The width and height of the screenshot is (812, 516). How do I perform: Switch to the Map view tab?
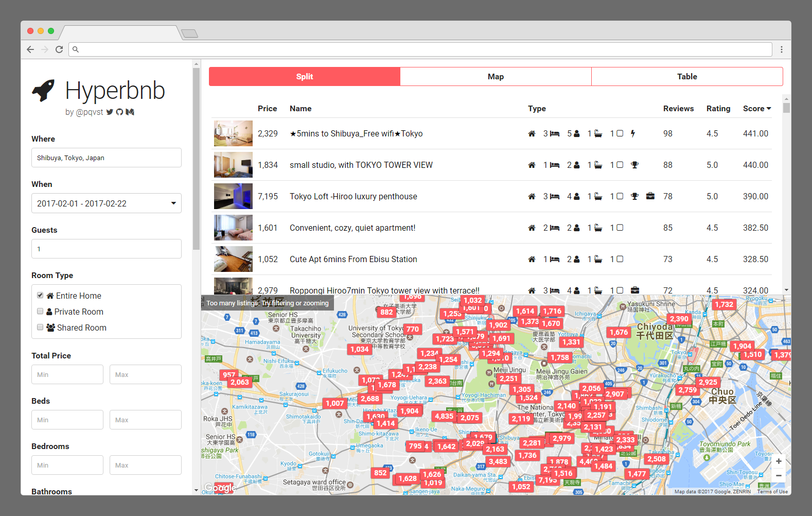[x=496, y=76]
